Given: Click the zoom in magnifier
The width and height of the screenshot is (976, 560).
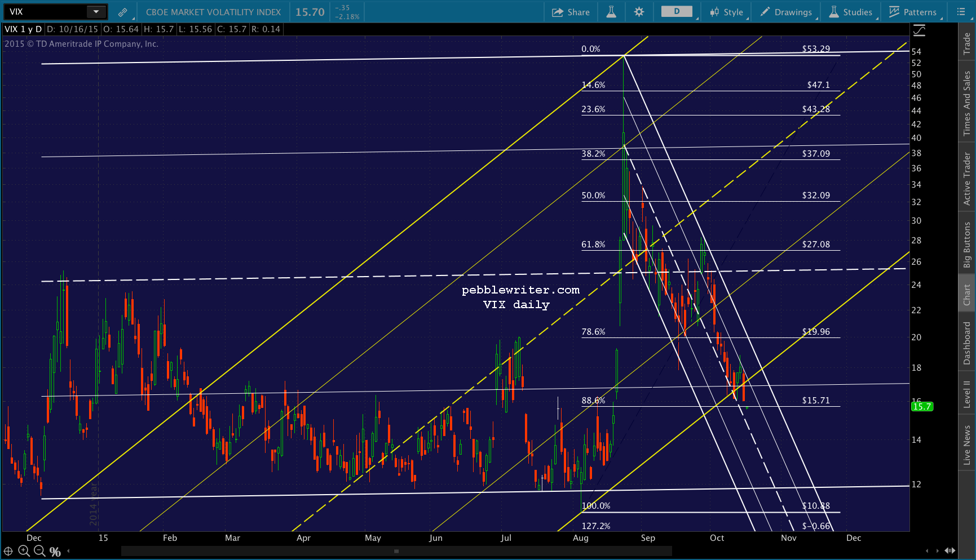Looking at the screenshot, I should point(24,551).
